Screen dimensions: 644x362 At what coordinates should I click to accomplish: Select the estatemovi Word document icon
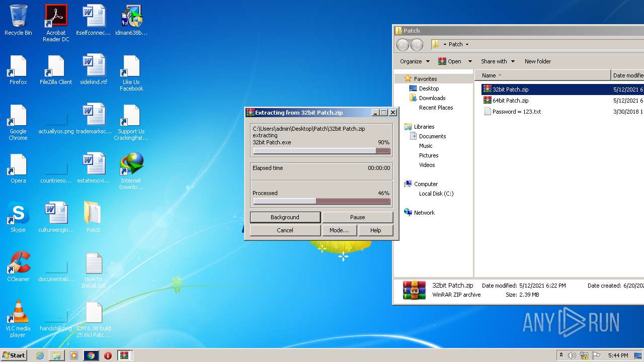click(94, 168)
